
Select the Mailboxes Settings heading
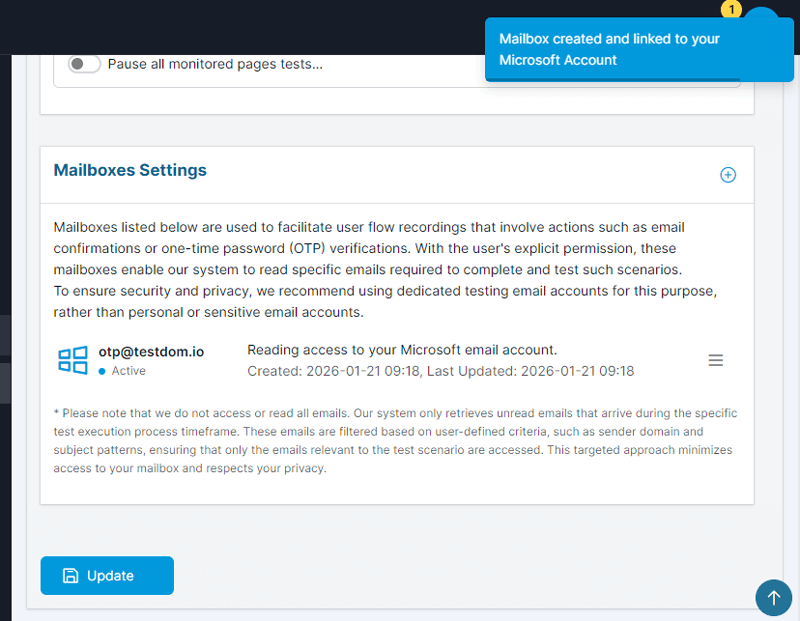130,170
